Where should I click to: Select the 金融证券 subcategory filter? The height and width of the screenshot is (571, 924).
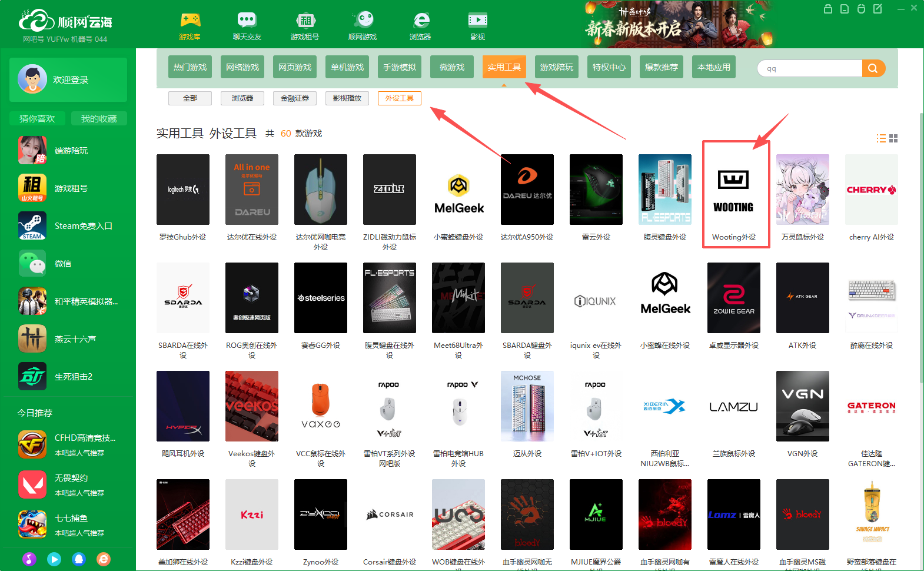pos(294,98)
